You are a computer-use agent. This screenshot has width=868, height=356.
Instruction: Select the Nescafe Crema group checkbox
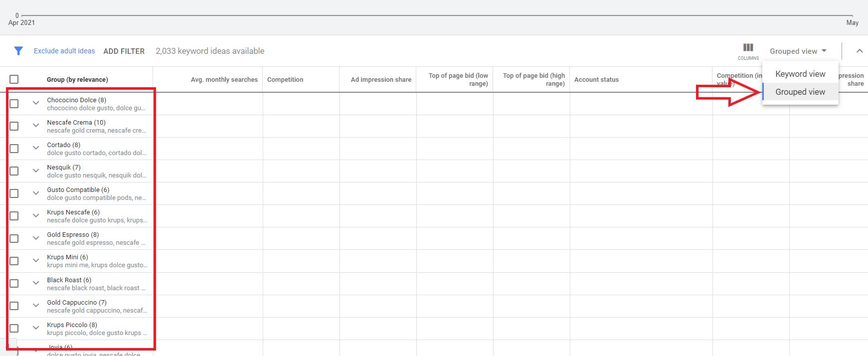pos(14,126)
